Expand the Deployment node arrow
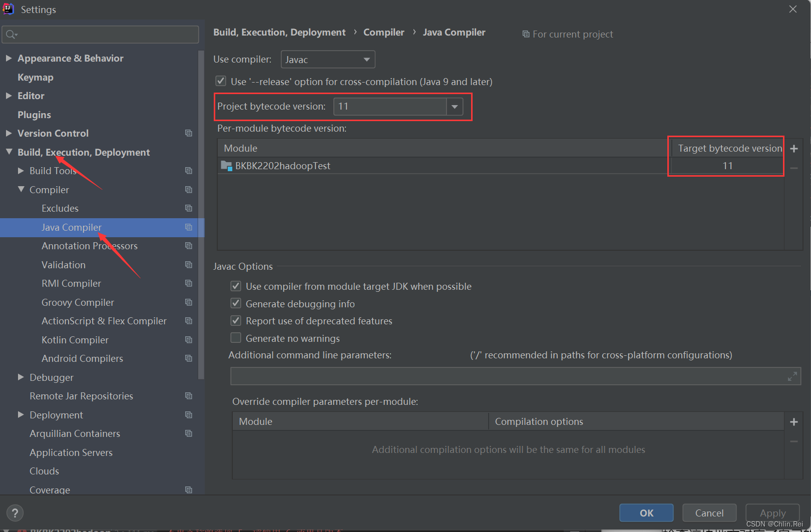 pos(21,414)
